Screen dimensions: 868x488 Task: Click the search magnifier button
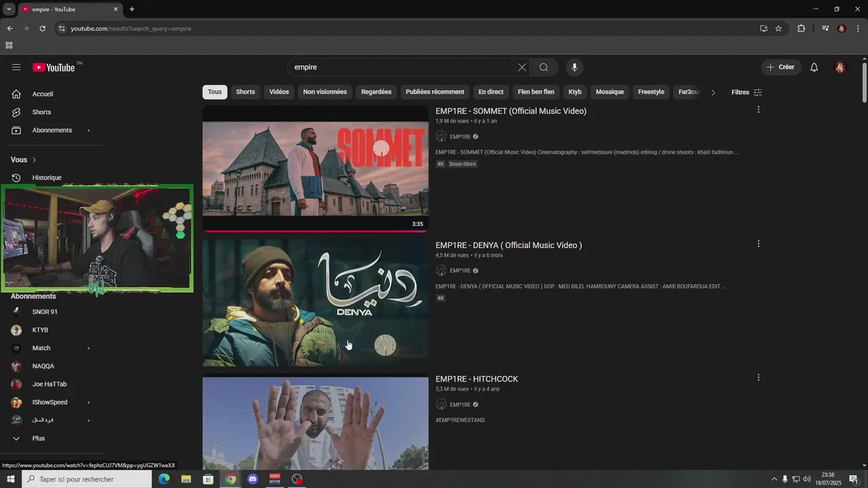[544, 67]
